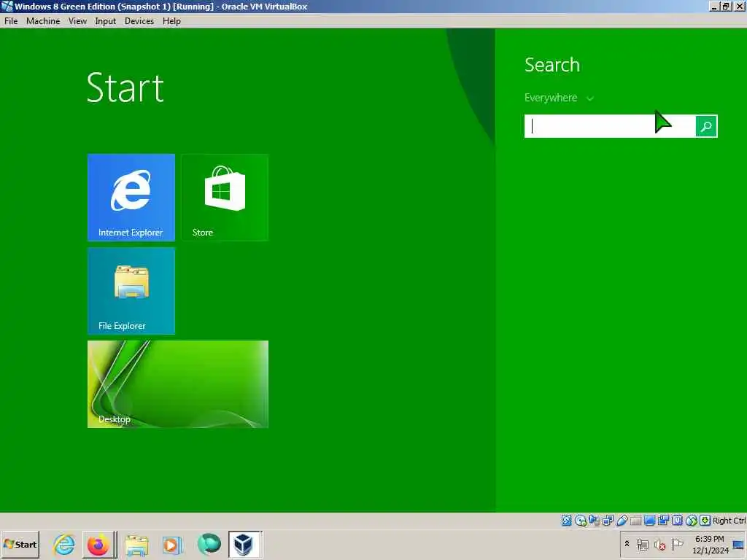This screenshot has height=560, width=747.
Task: Click the display status icon
Action: point(649,521)
